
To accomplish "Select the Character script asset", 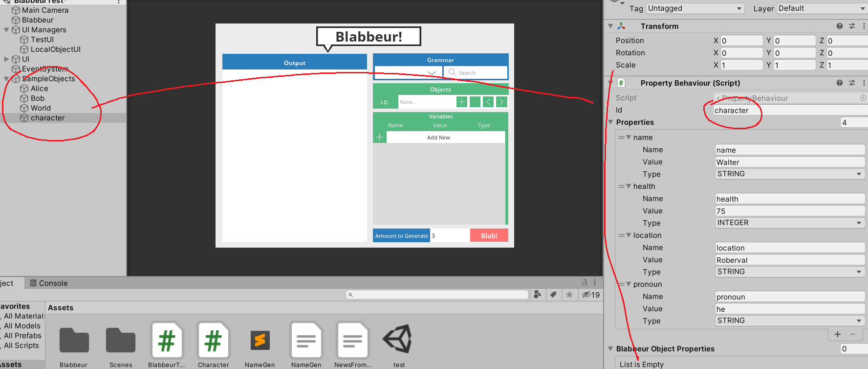I will point(214,345).
